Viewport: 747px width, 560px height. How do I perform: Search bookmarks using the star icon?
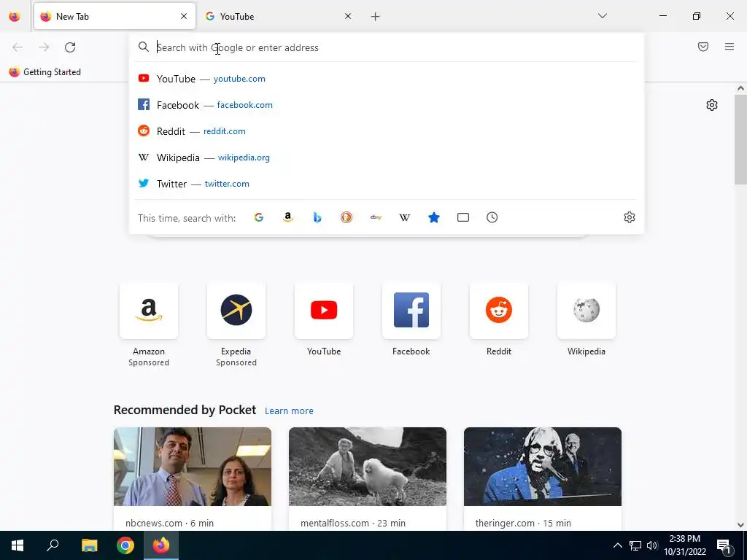434,217
